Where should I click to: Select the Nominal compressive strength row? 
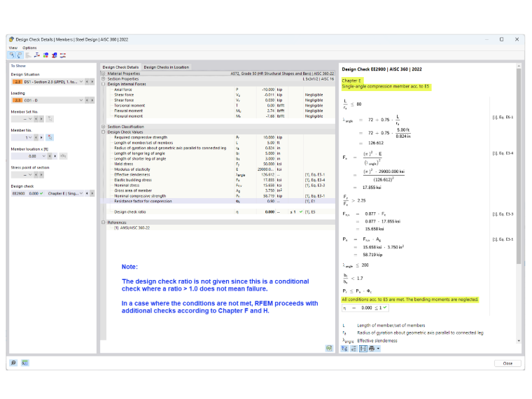pos(220,196)
